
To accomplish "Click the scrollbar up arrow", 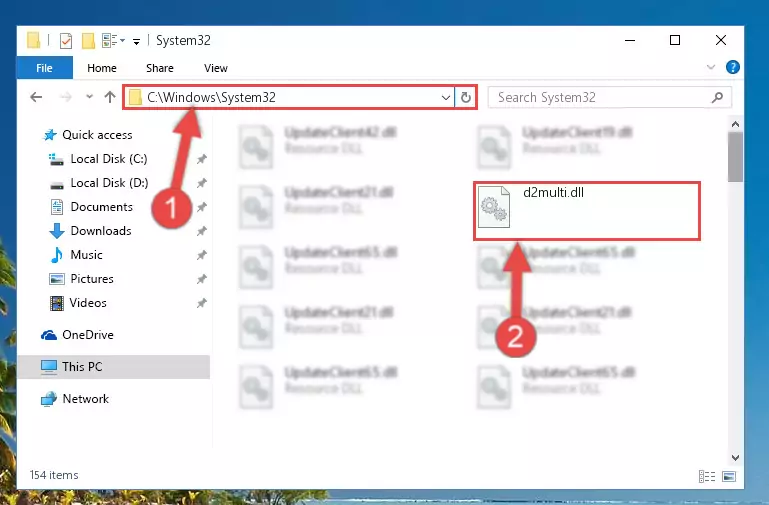I will (735, 125).
